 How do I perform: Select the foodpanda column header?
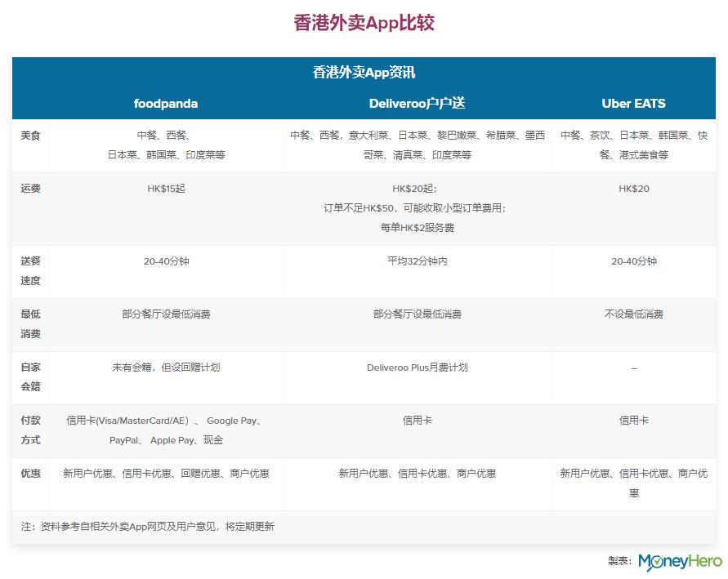(165, 103)
